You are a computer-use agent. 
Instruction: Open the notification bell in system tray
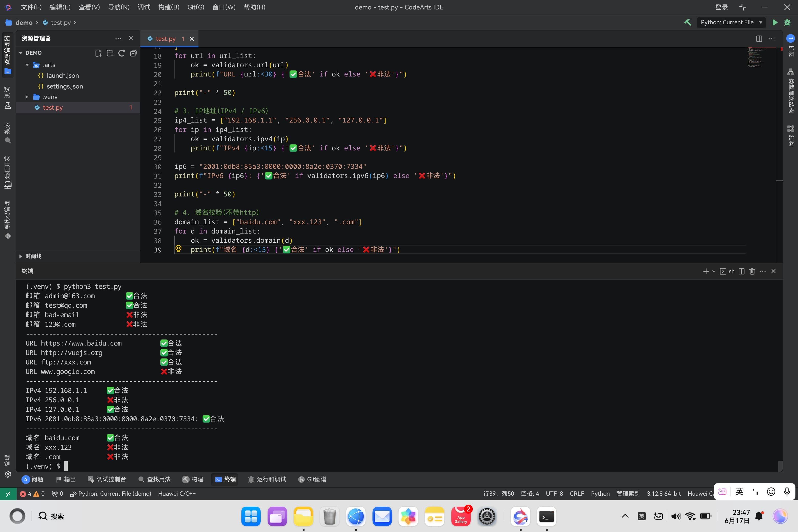[x=759, y=516]
